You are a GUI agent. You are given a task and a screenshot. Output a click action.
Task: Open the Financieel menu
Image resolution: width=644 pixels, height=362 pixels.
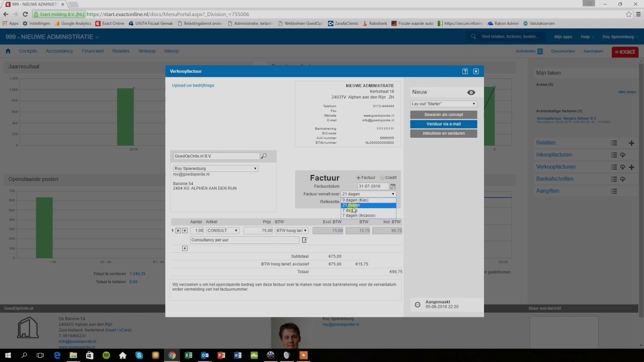pos(93,51)
